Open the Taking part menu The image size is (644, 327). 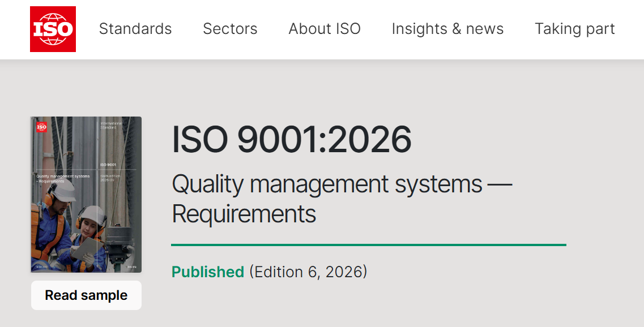click(x=574, y=29)
